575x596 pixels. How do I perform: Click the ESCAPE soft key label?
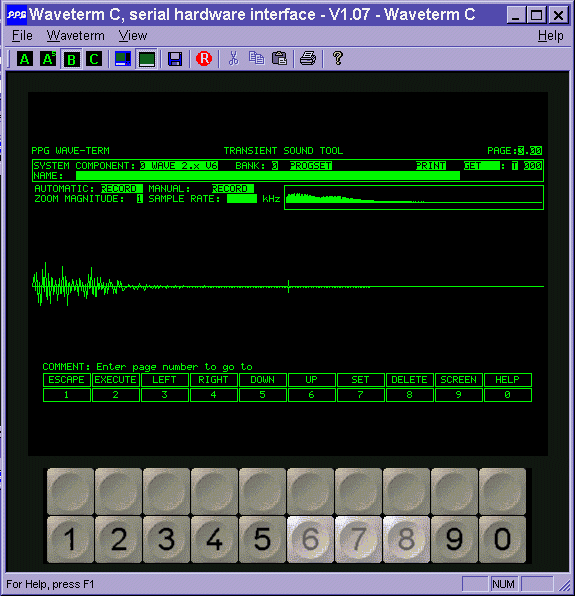67,380
